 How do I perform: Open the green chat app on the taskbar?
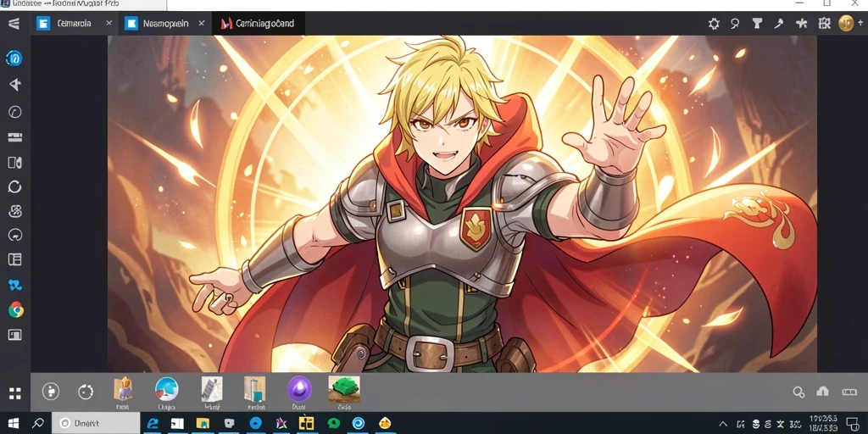point(333,424)
